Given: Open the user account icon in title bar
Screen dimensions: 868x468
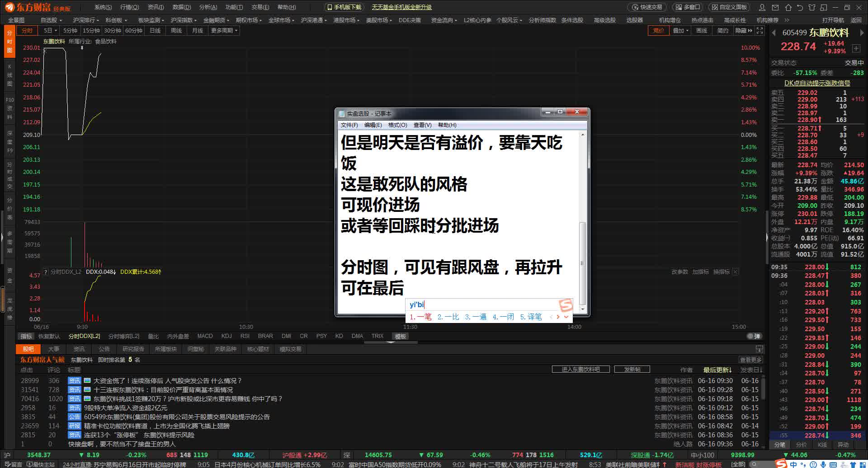Looking at the screenshot, I should coord(762,7).
